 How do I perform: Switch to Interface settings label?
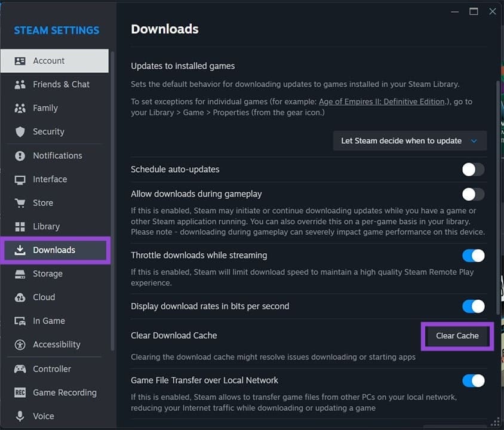point(50,179)
